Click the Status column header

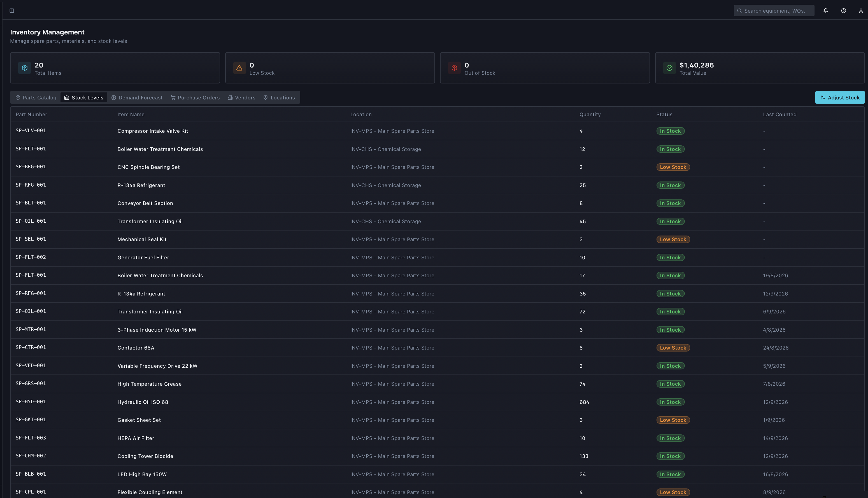664,114
